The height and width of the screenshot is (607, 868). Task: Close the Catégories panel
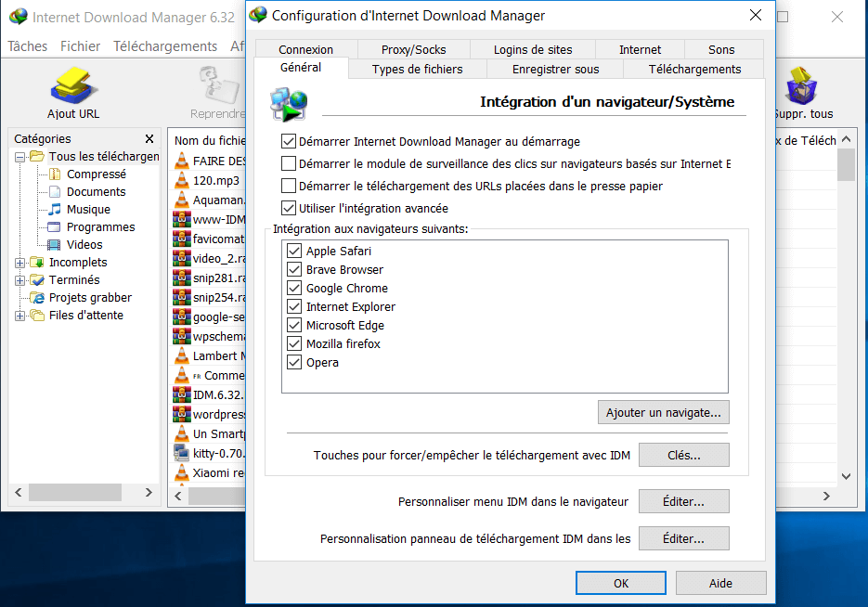coord(149,138)
